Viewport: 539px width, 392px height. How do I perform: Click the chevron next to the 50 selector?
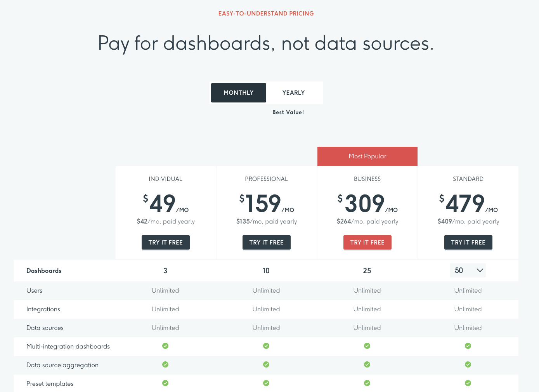[480, 270]
